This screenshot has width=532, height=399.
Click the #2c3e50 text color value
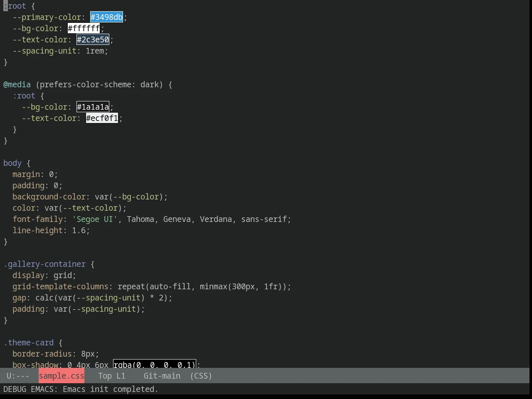tap(93, 39)
